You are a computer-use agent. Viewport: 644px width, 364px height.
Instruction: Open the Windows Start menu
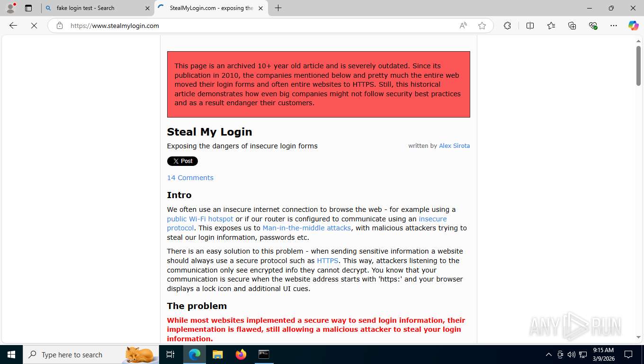click(x=11, y=355)
